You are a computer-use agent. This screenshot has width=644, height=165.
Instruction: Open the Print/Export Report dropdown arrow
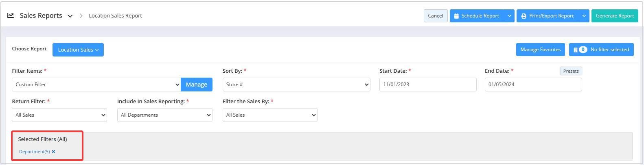tap(584, 16)
